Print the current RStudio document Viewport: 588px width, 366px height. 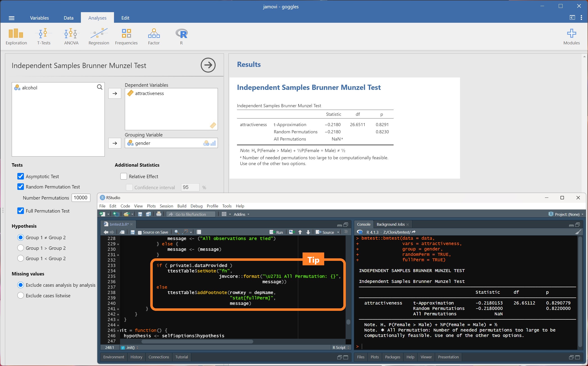159,214
